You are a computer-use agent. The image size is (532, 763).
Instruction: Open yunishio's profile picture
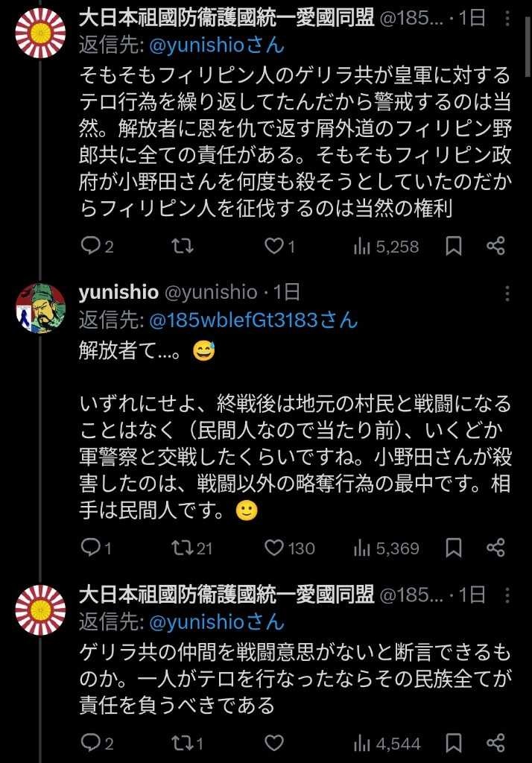click(x=40, y=308)
